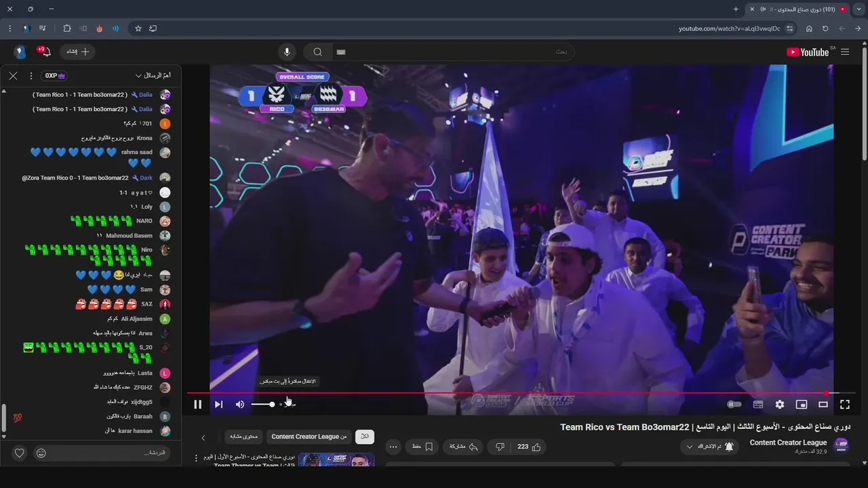Screen dimensions: 868x488
Task: Enter full screen mode
Action: pyautogui.click(x=845, y=405)
